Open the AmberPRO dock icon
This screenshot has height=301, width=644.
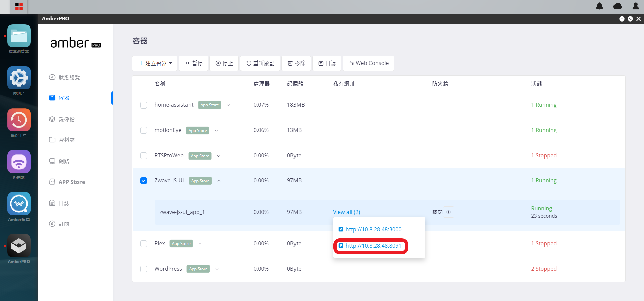click(19, 246)
